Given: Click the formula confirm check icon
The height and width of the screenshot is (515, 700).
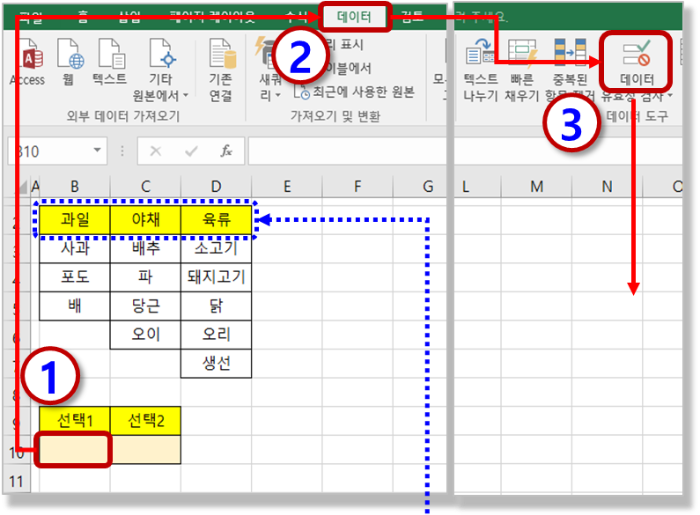Looking at the screenshot, I should [x=191, y=151].
